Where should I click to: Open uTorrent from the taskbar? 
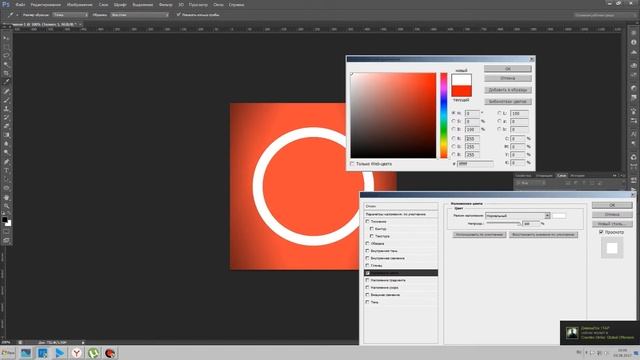[x=93, y=353]
